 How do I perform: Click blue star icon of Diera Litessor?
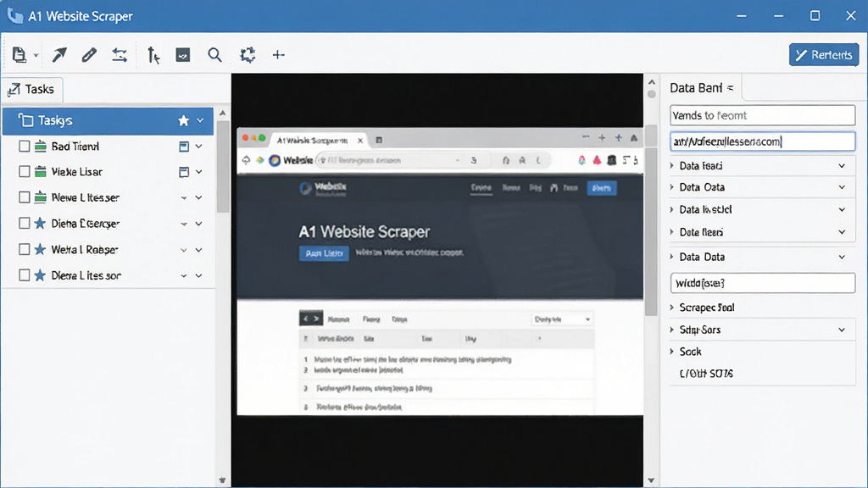click(40, 275)
